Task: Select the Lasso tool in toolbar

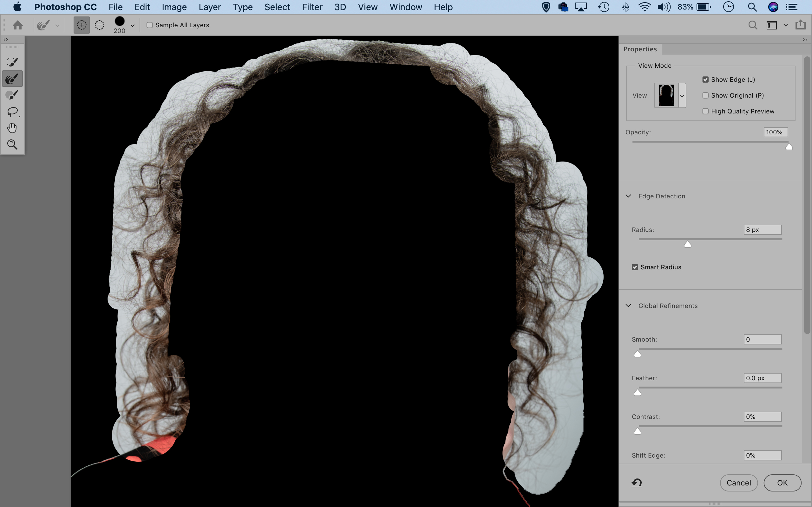Action: [x=12, y=111]
